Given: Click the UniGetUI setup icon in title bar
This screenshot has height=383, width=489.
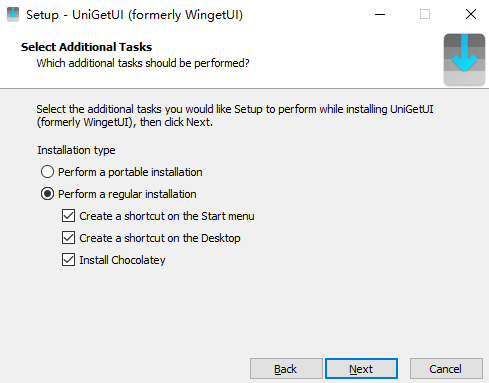Looking at the screenshot, I should click(13, 14).
